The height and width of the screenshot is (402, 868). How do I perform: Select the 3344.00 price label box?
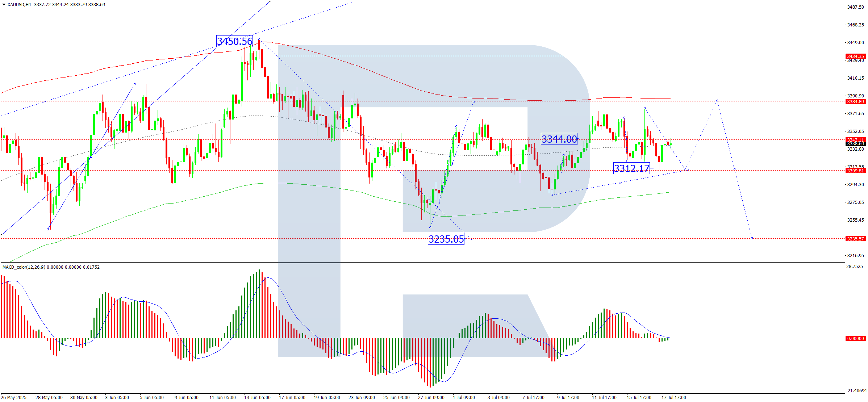point(559,139)
